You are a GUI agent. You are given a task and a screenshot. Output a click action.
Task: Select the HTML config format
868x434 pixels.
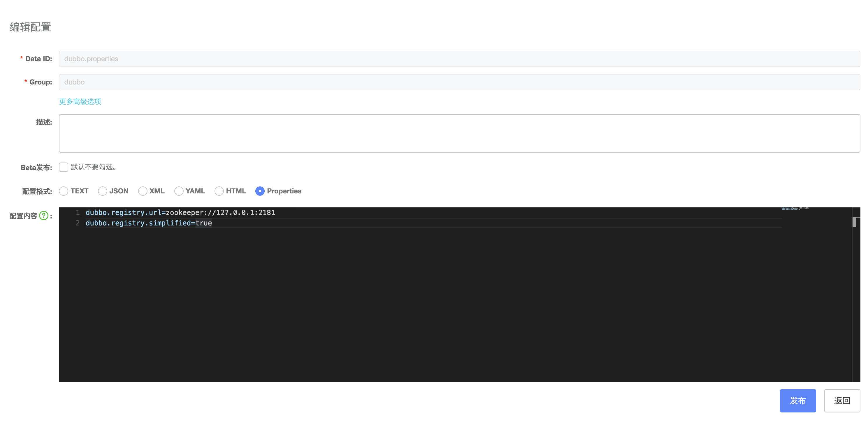pos(219,191)
